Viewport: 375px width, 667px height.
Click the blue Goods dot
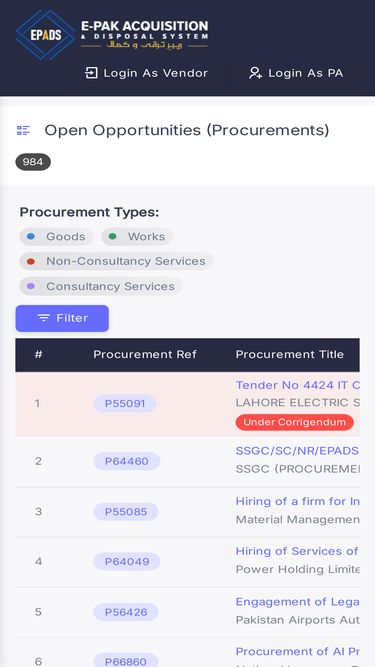click(31, 237)
